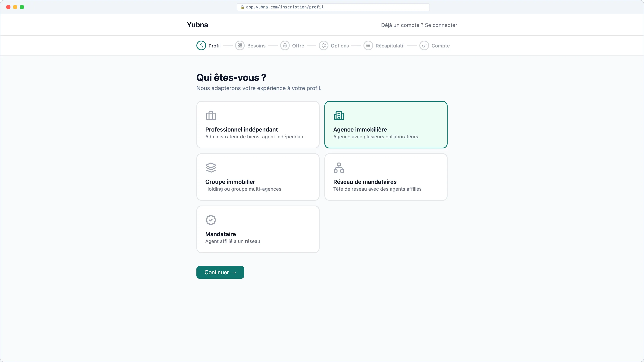644x362 pixels.
Task: Click 'Holding ou groupe multi-agences' text
Action: pyautogui.click(x=243, y=189)
